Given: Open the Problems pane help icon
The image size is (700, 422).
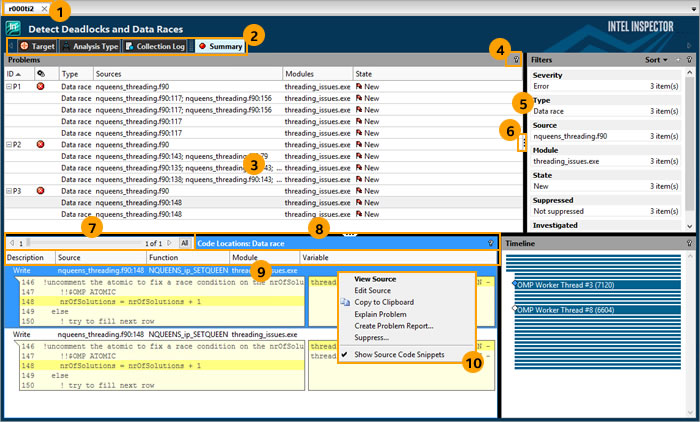Looking at the screenshot, I should (x=515, y=60).
